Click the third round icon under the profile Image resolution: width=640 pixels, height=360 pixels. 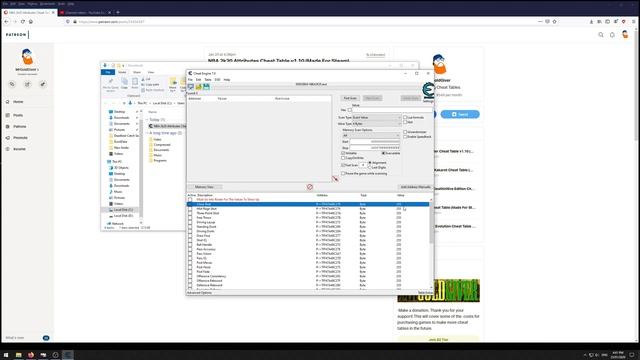[42, 84]
